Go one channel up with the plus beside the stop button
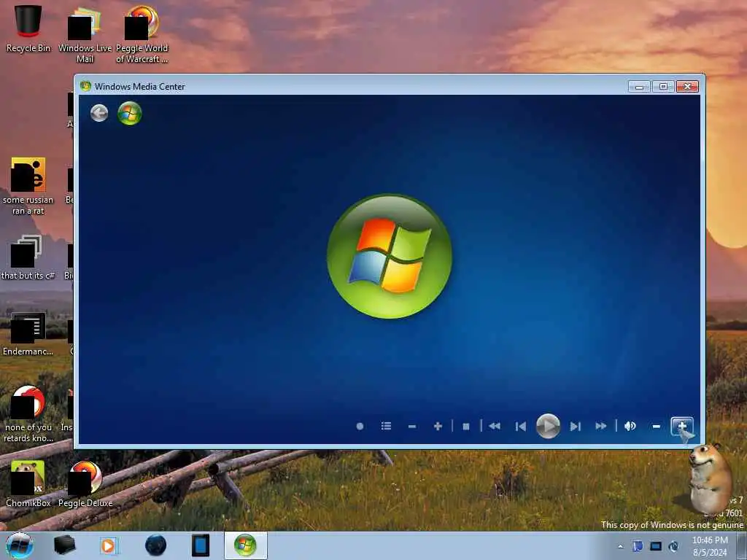This screenshot has width=747, height=560. (438, 426)
